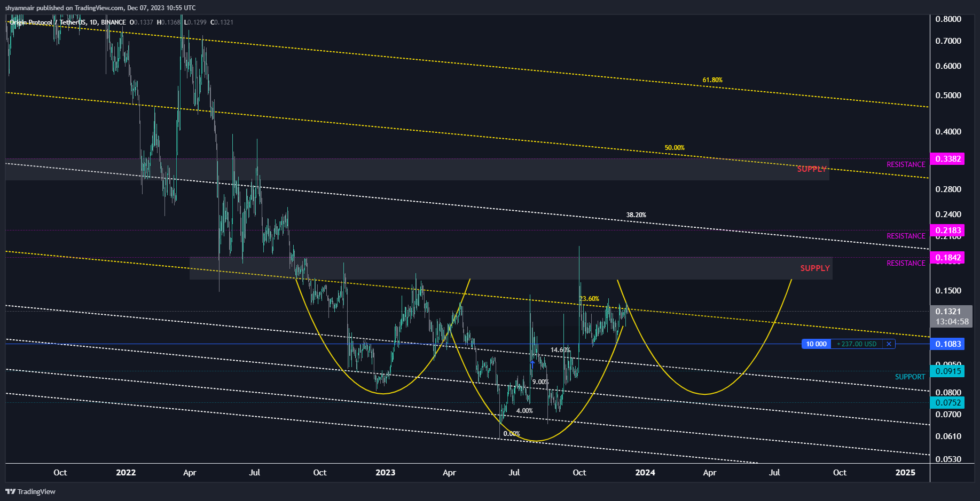Click 0.0800 on the price axis
980x501 pixels.
(948, 393)
